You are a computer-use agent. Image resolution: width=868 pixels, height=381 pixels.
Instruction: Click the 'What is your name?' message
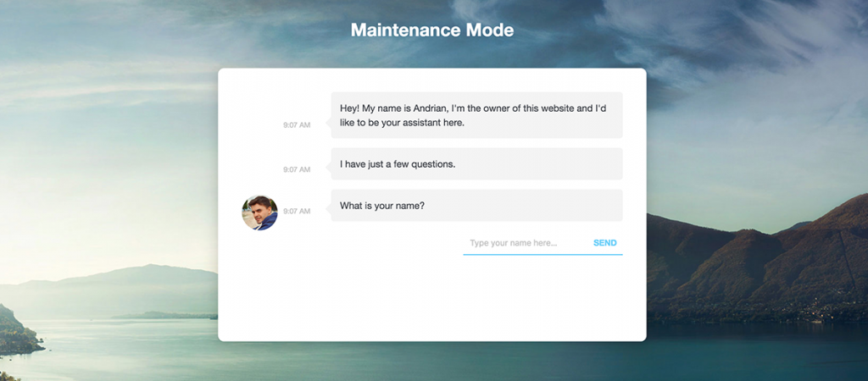(x=476, y=206)
